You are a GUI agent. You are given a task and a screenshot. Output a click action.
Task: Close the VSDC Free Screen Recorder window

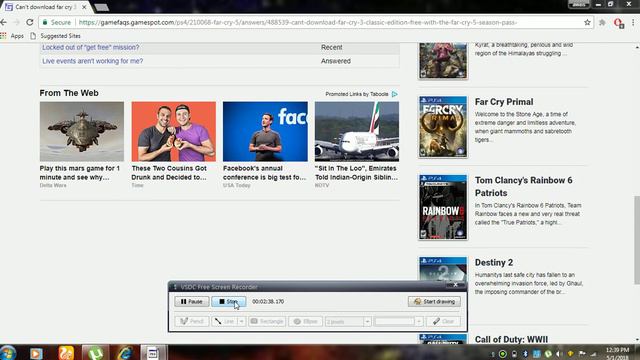[x=456, y=285]
